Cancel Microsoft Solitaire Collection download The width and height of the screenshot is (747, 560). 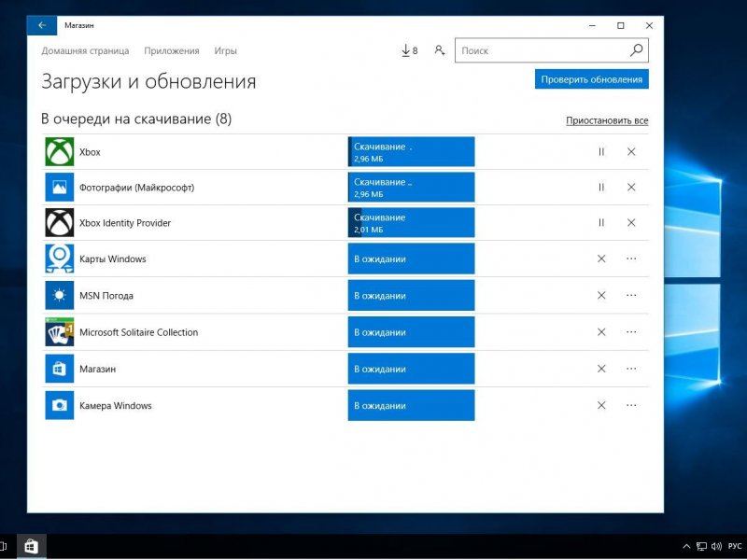pyautogui.click(x=601, y=332)
